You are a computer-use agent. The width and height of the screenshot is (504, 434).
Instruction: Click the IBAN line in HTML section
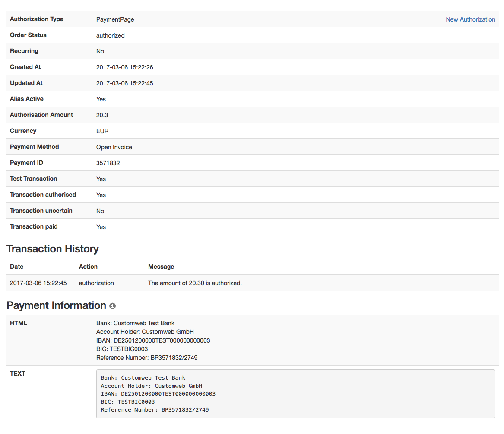[x=153, y=340]
